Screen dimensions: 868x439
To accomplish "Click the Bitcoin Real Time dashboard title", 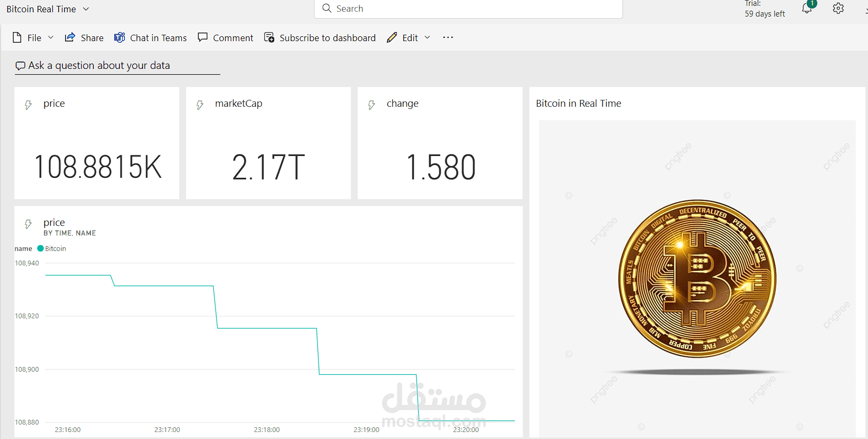I will [x=41, y=9].
